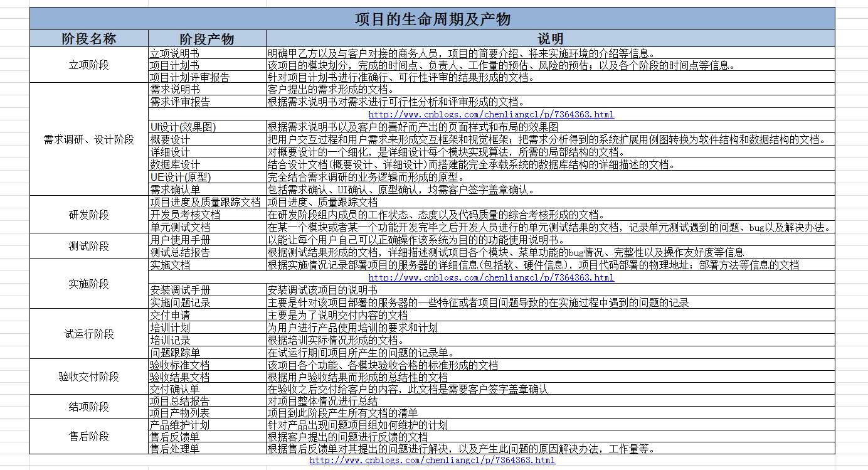Image resolution: width=868 pixels, height=470 pixels.
Task: Select the 项目进度及质量跟踪文档 cell
Action: tap(207, 202)
